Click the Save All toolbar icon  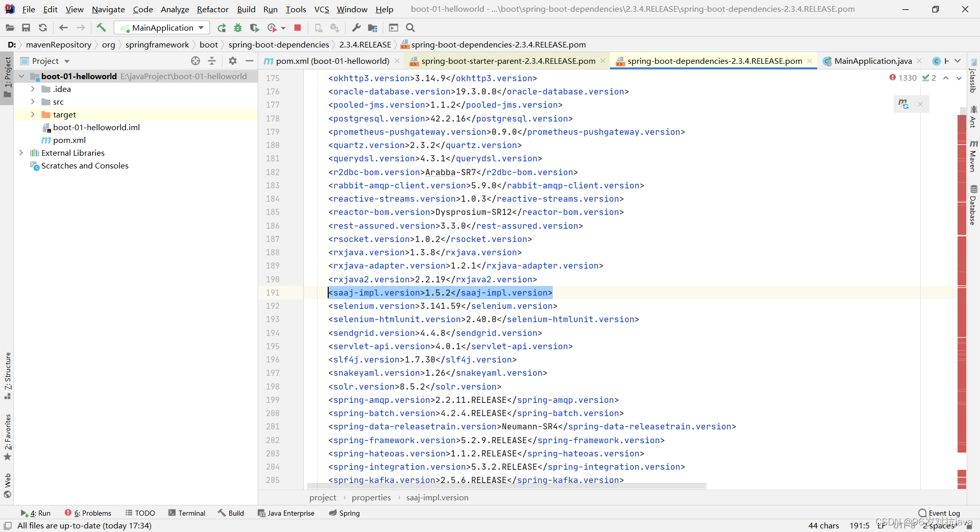(26, 28)
